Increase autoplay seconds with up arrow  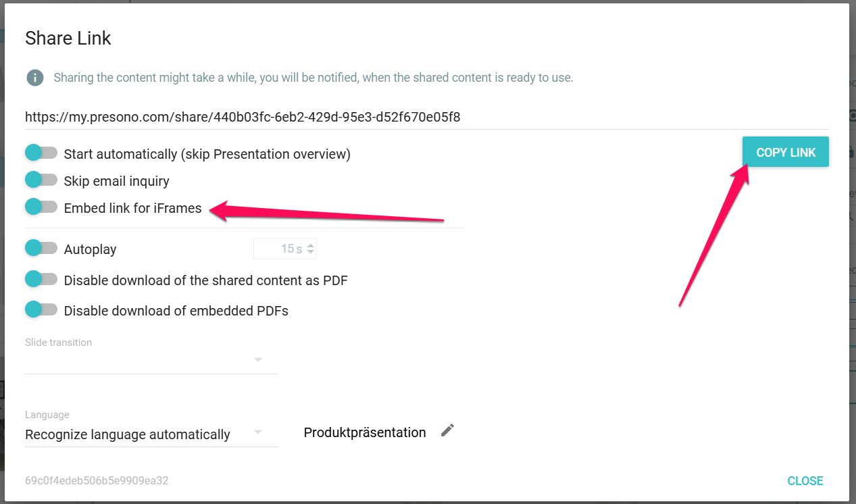[x=310, y=245]
